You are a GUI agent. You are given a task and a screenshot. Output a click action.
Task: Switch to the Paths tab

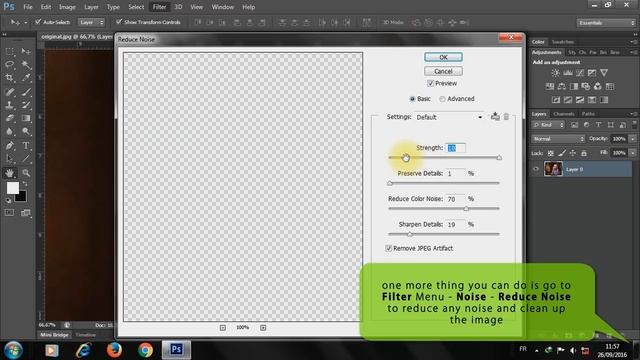coord(588,114)
